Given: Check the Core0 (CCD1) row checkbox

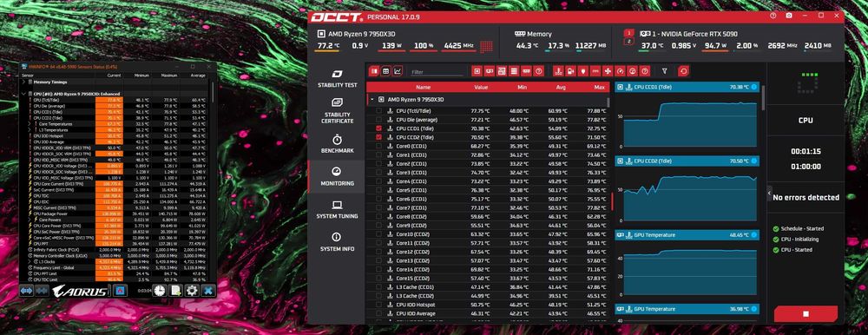Looking at the screenshot, I should coord(378,146).
